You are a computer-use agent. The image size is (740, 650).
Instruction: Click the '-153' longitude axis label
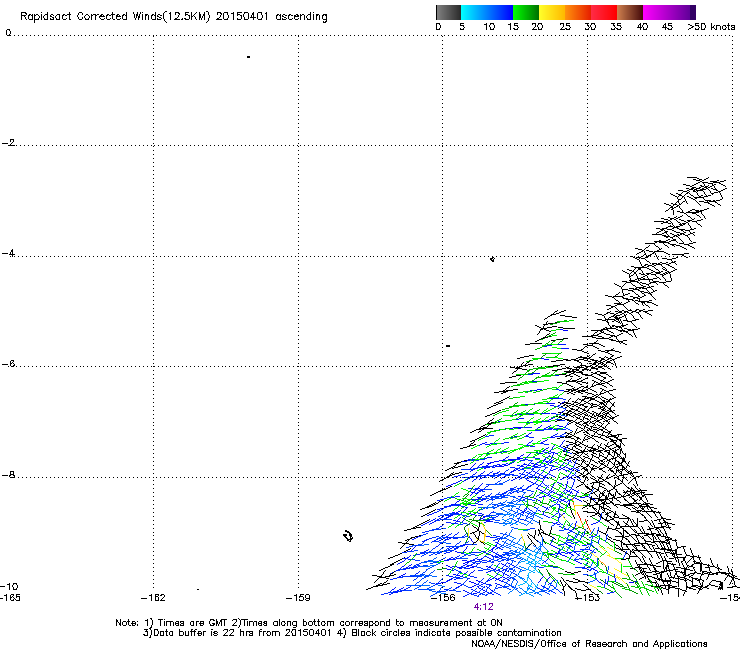point(588,598)
